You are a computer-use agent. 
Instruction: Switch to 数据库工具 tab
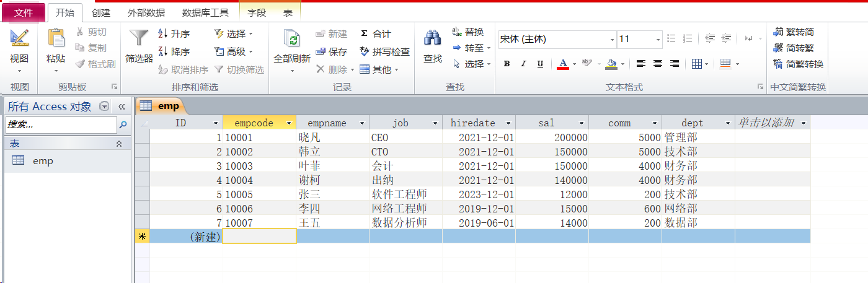[x=205, y=12]
